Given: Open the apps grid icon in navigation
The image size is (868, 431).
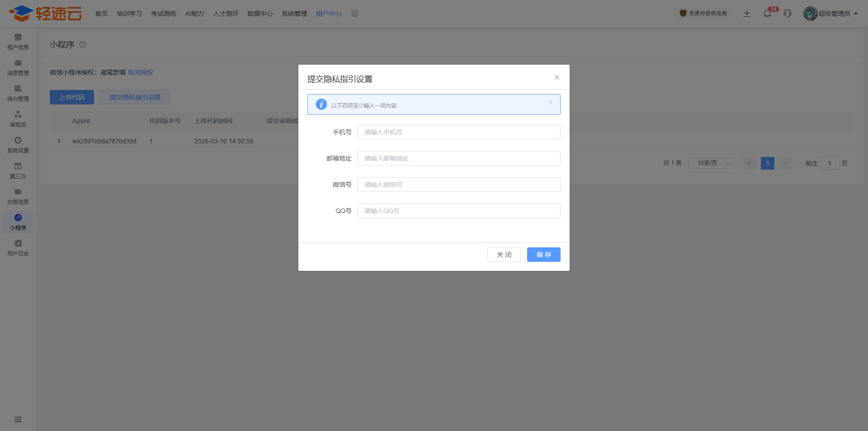Looking at the screenshot, I should pyautogui.click(x=354, y=14).
